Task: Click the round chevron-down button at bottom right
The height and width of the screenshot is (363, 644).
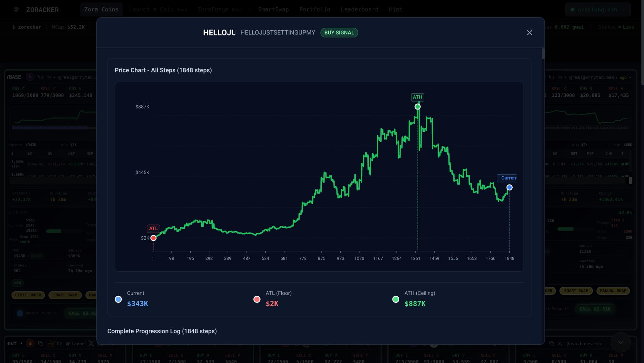Action: pos(620,342)
